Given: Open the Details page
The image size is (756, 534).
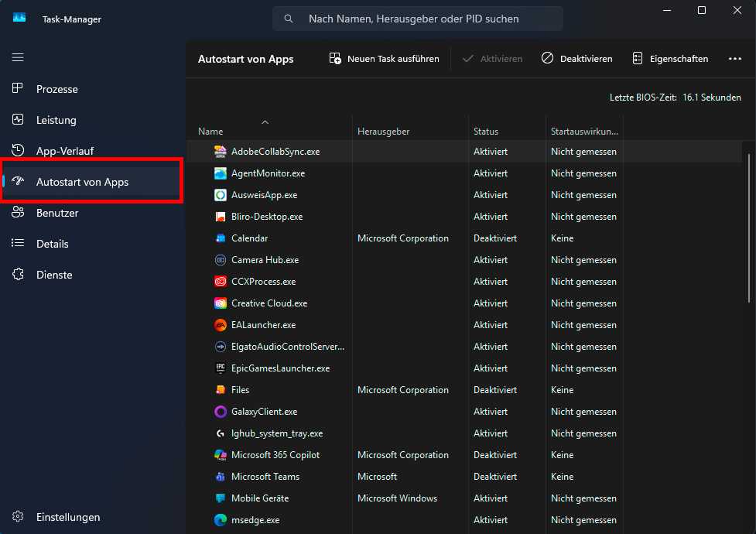Looking at the screenshot, I should click(91, 243).
